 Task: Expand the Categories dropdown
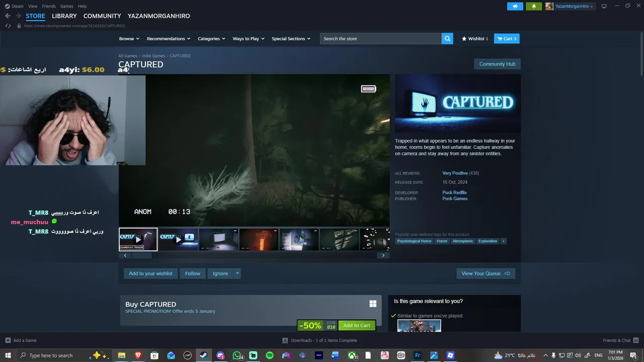click(211, 39)
